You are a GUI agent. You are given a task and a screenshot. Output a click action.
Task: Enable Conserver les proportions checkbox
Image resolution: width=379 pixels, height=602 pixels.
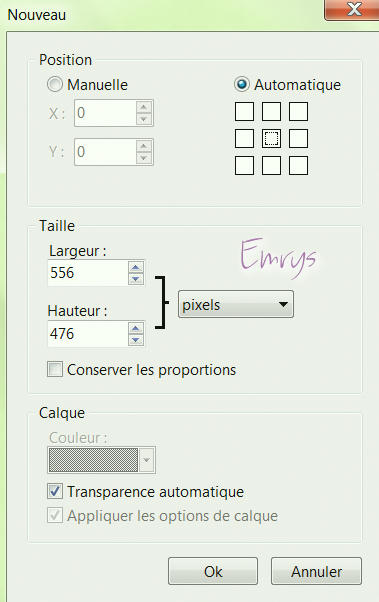click(x=55, y=369)
